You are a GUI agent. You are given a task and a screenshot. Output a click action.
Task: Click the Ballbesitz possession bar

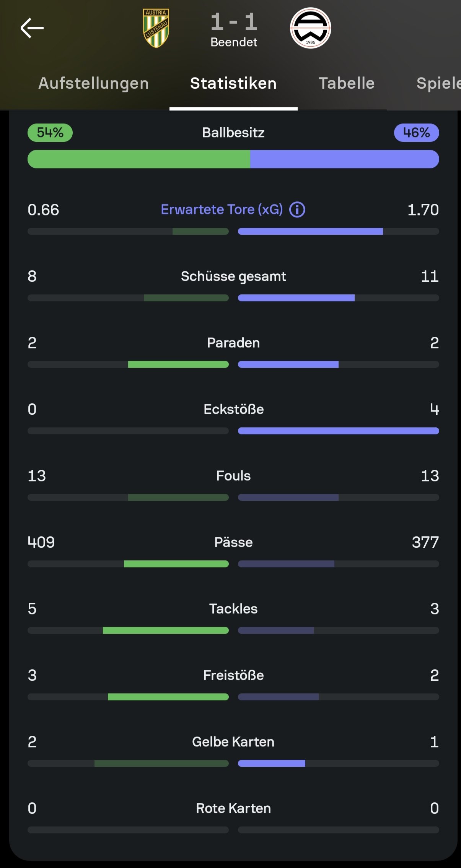tap(233, 159)
